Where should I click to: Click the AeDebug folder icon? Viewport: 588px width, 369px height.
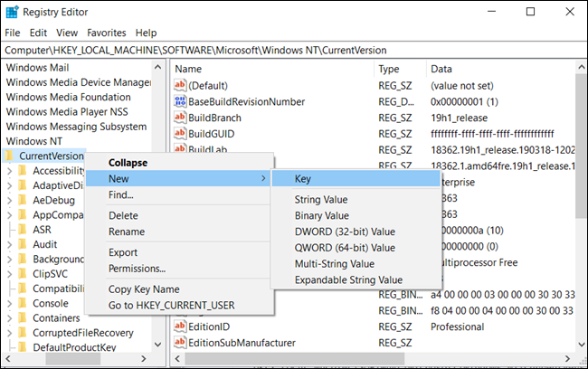[x=23, y=200]
